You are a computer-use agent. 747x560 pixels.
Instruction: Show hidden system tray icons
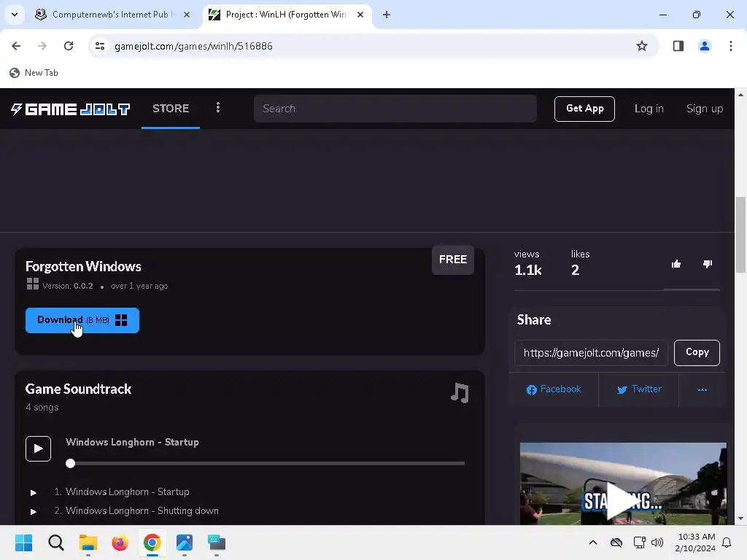[592, 542]
